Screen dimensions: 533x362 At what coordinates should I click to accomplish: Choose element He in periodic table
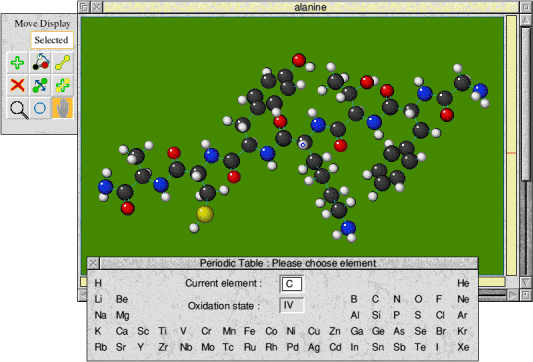(463, 283)
